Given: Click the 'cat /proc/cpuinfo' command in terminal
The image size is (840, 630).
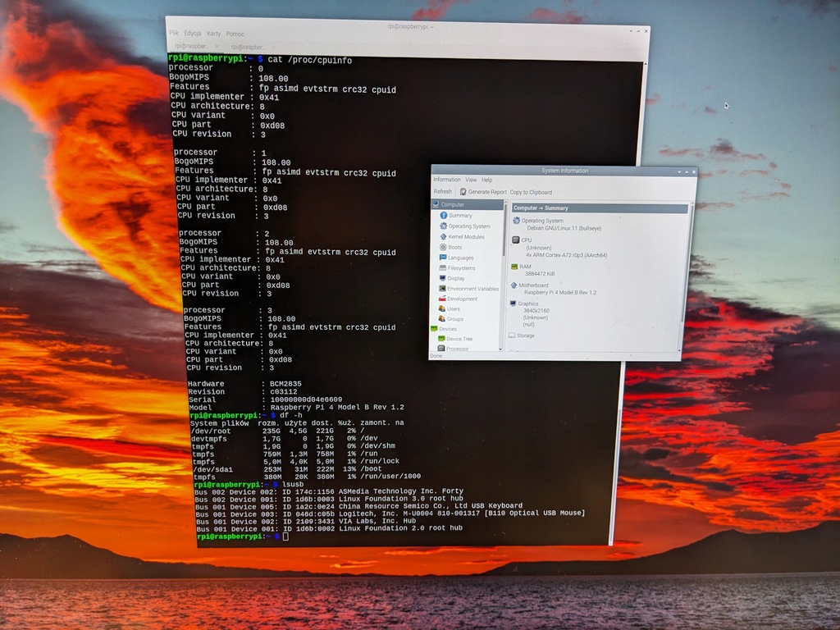Looking at the screenshot, I should [x=309, y=60].
